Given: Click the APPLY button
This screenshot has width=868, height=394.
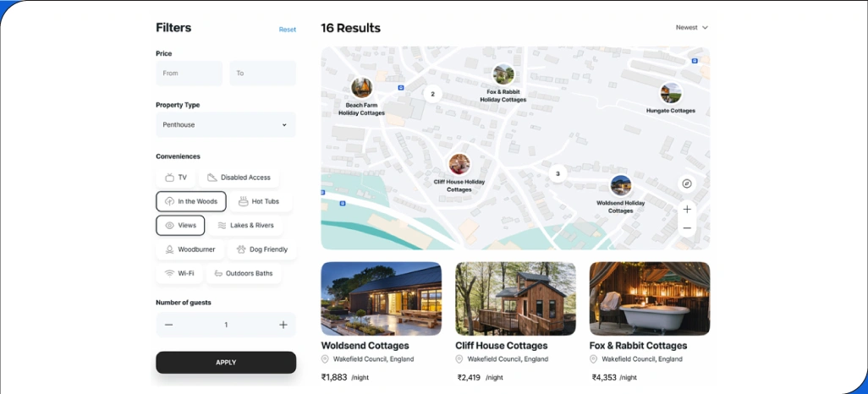Looking at the screenshot, I should [x=226, y=363].
